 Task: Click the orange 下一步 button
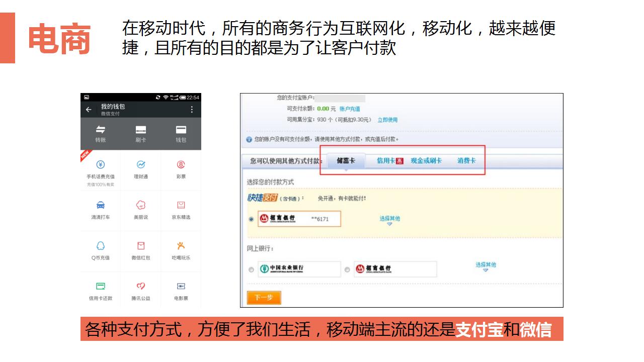264,297
